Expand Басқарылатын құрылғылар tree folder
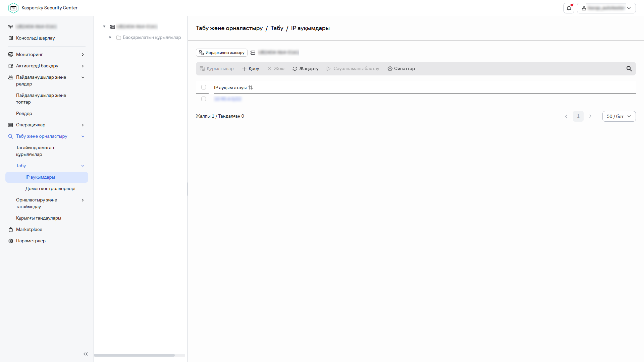The height and width of the screenshot is (362, 644). pyautogui.click(x=110, y=37)
